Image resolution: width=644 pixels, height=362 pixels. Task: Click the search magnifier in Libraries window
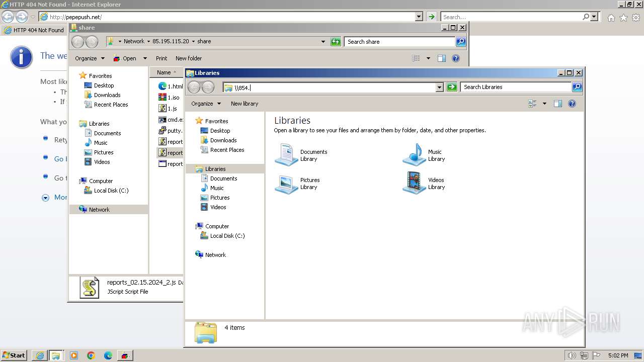(x=577, y=87)
